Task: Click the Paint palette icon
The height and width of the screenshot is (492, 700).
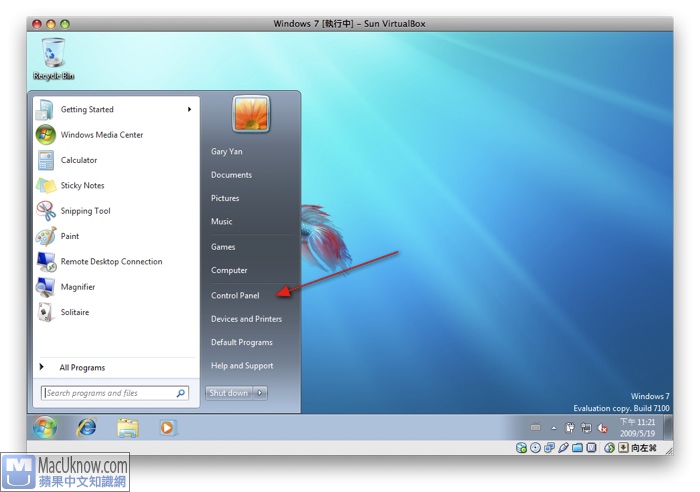Action: (x=46, y=236)
